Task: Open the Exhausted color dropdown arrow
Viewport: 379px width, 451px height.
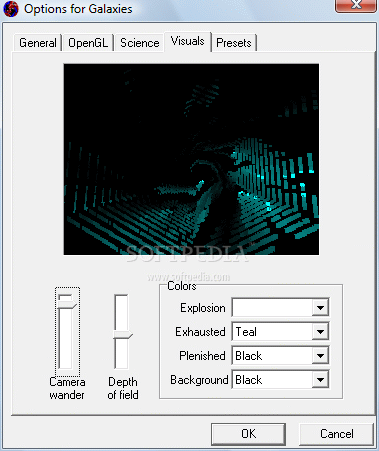Action: click(x=320, y=332)
